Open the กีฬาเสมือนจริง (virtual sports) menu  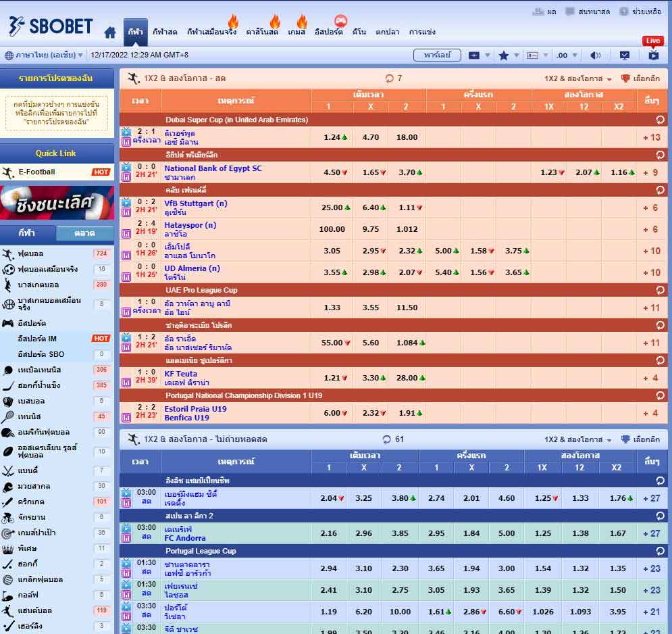click(211, 32)
